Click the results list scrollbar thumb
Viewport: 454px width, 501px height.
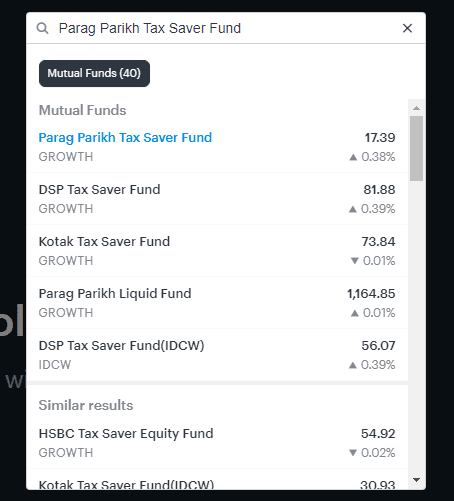416,148
